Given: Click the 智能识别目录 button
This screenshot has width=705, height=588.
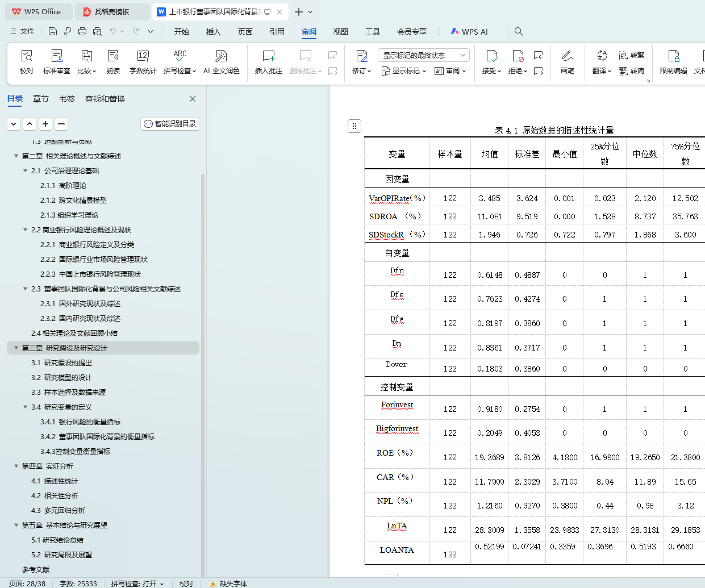Looking at the screenshot, I should (x=170, y=123).
